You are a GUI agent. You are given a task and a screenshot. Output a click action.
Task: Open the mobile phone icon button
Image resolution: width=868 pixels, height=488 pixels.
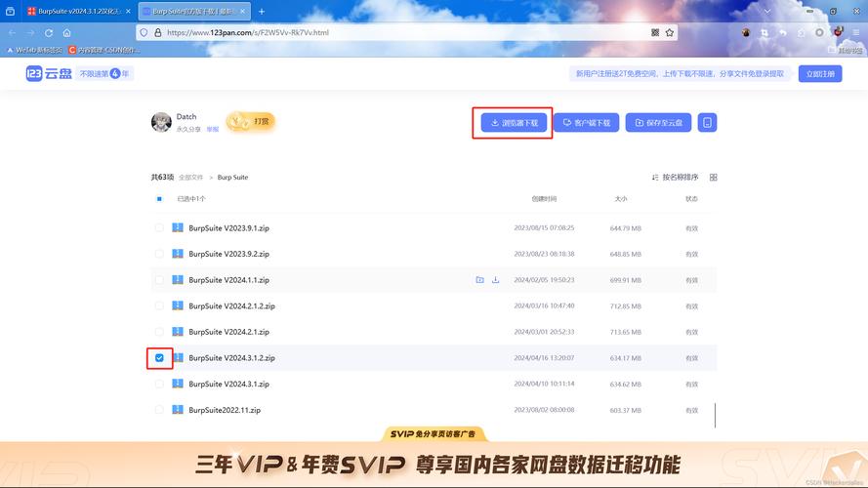point(707,123)
